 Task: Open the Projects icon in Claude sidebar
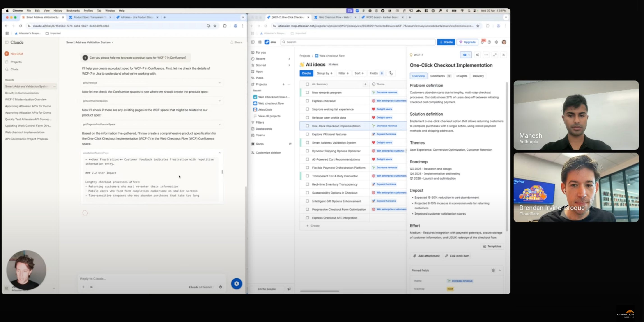[7, 62]
